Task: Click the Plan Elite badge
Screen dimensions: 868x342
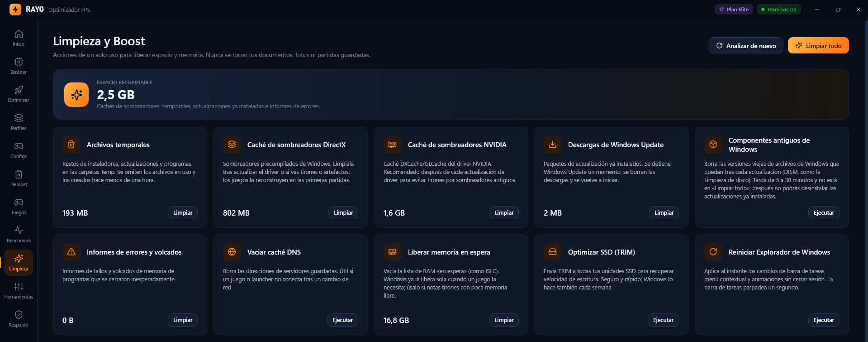Action: [734, 10]
